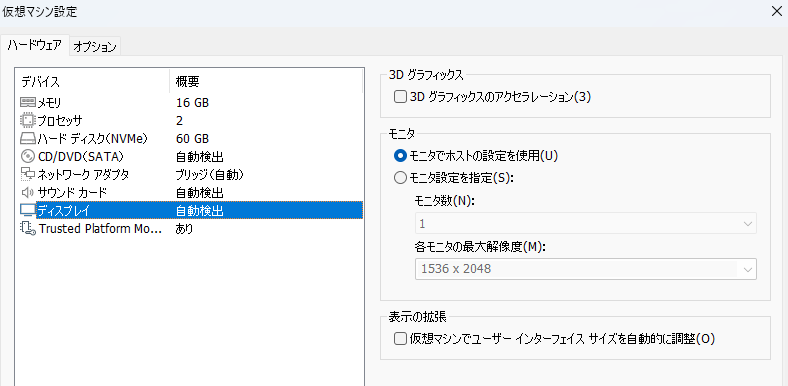Toggle ユーザー インターフェイス サイズを自動的に調整 checkbox
The image size is (788, 386).
pos(400,339)
